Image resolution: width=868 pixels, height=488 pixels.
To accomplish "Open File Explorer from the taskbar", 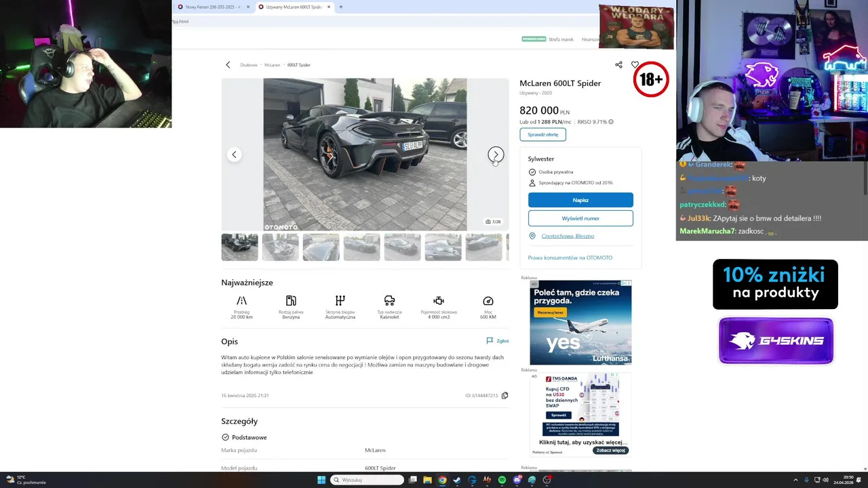I will [x=427, y=480].
